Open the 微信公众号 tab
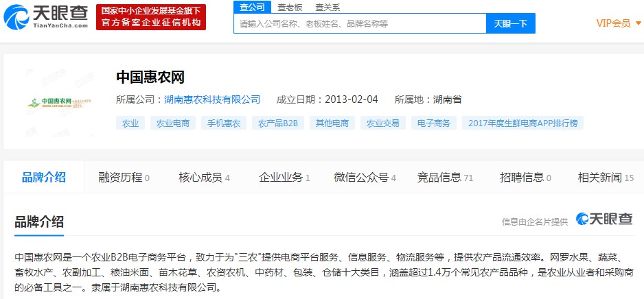This screenshot has height=299, width=644. (365, 177)
